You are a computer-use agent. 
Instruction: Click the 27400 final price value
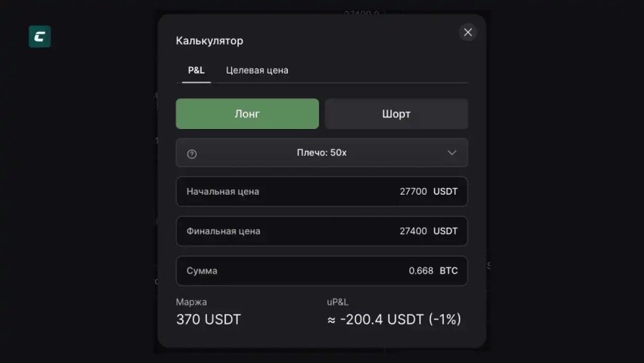tap(413, 231)
